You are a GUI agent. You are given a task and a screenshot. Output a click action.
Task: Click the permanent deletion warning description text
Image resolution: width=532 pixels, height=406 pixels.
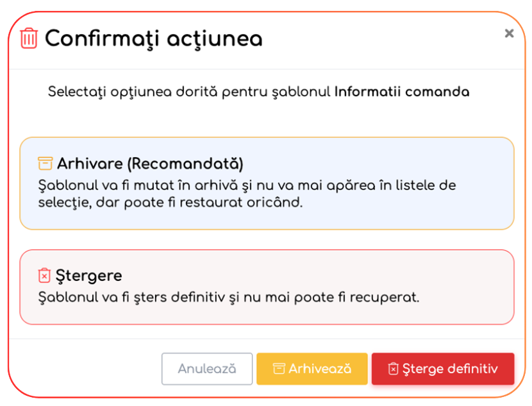[229, 298]
